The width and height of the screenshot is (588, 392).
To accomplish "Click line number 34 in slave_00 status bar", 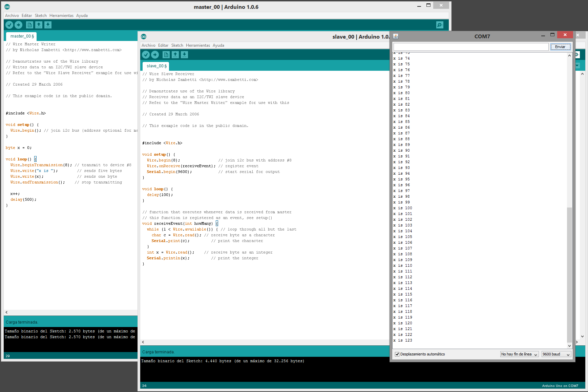I will (144, 386).
